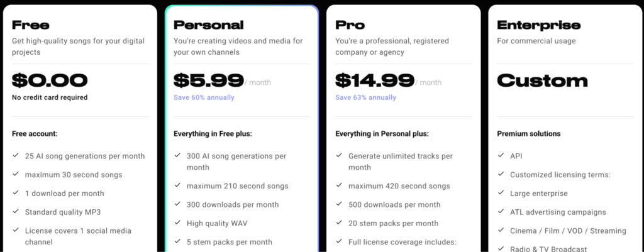Click Save 63% annually link
Viewport: 644px width, 252px height.
(x=365, y=97)
